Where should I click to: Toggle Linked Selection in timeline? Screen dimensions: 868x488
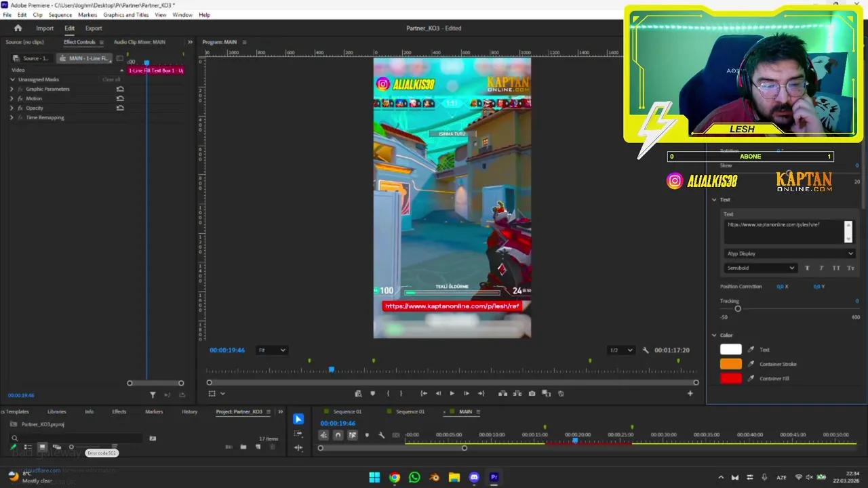353,435
